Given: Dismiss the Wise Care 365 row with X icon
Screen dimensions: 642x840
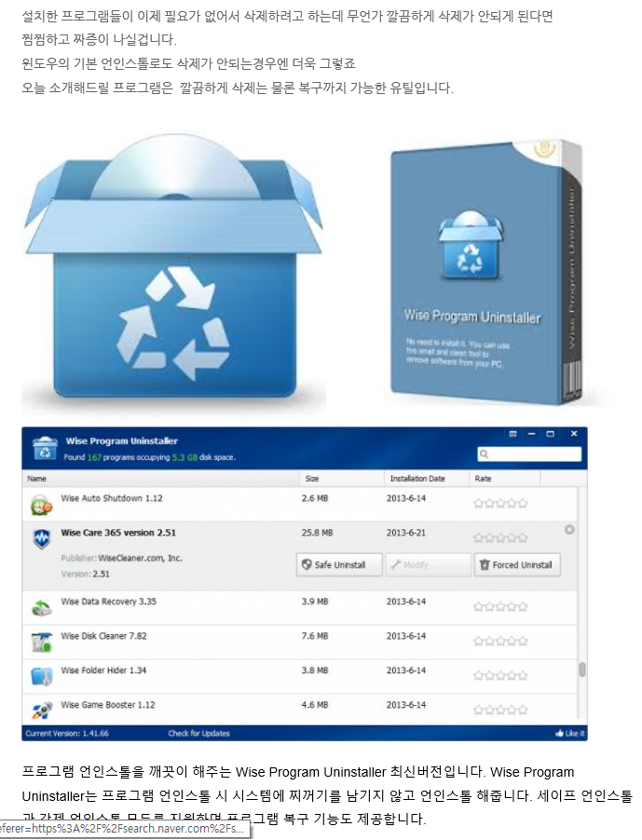Looking at the screenshot, I should coord(569,530).
